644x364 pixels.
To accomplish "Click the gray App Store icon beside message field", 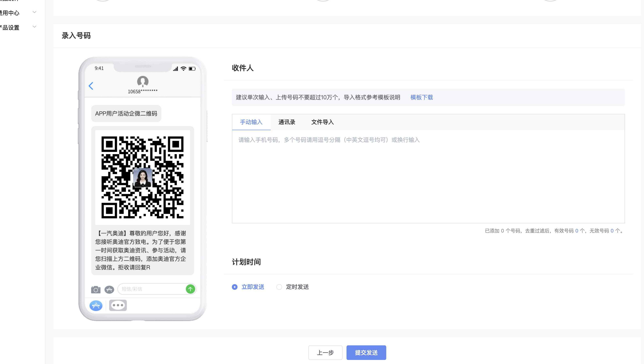I will (109, 289).
